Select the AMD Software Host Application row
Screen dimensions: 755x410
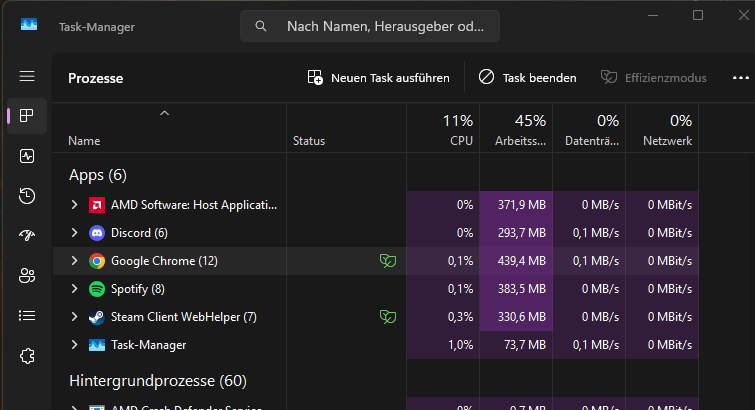(193, 205)
